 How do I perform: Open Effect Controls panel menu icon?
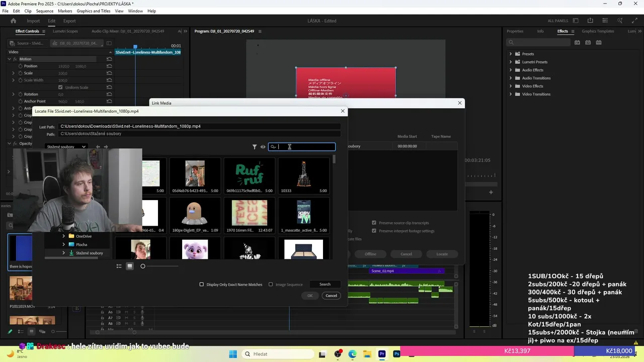point(43,31)
